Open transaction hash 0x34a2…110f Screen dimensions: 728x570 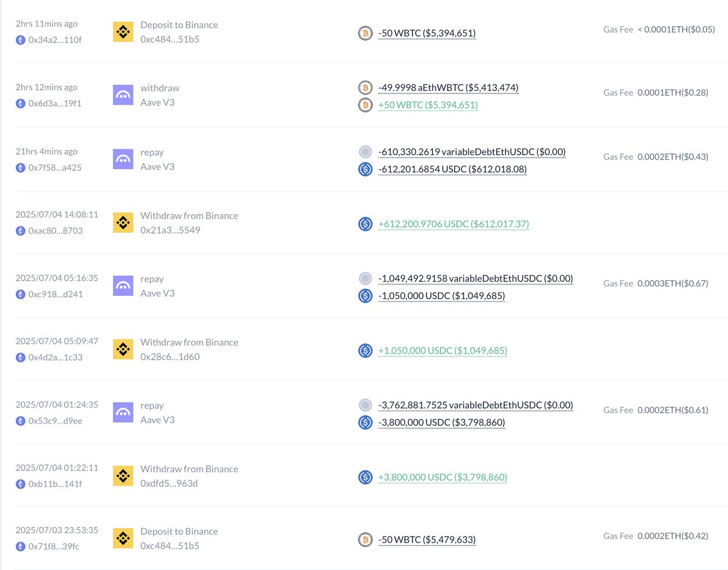55,40
